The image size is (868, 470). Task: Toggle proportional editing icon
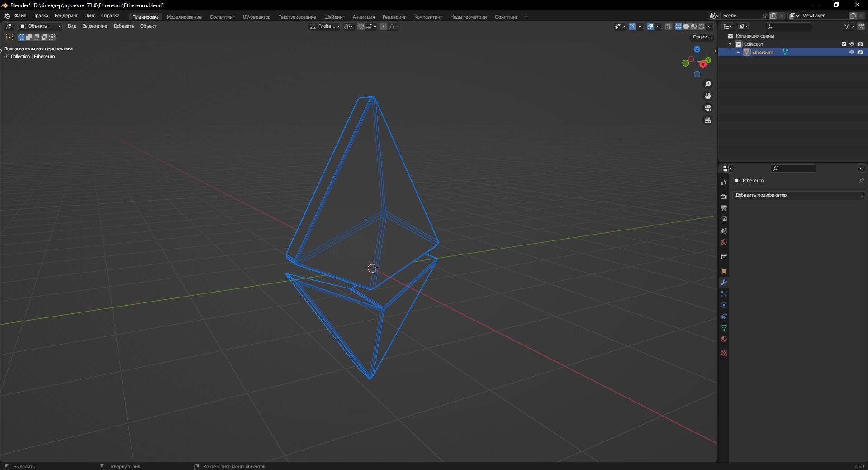pos(384,26)
